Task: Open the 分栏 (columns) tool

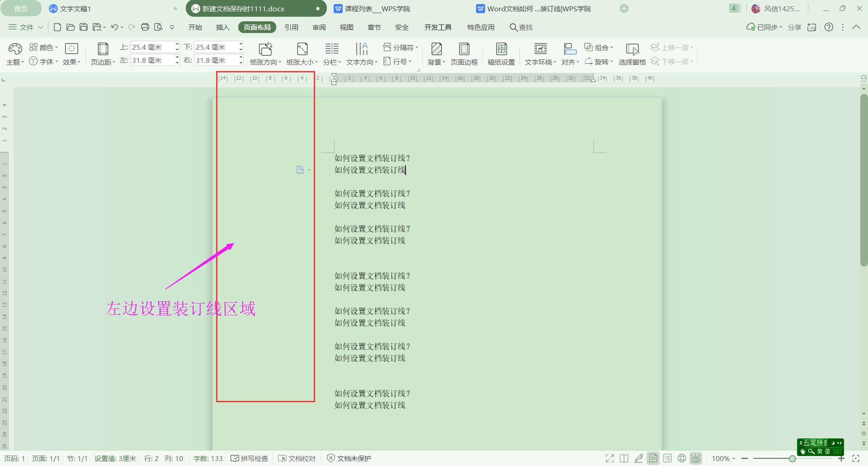Action: (332, 53)
